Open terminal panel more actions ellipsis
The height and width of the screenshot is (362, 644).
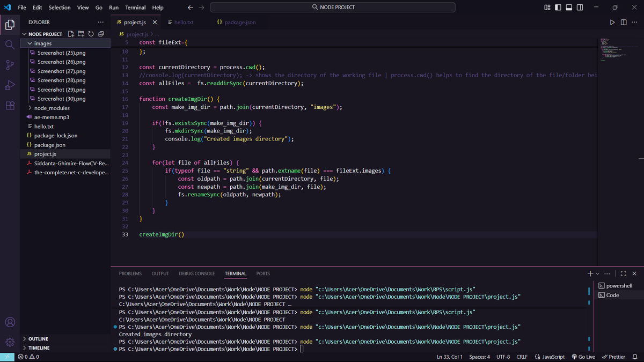(607, 274)
